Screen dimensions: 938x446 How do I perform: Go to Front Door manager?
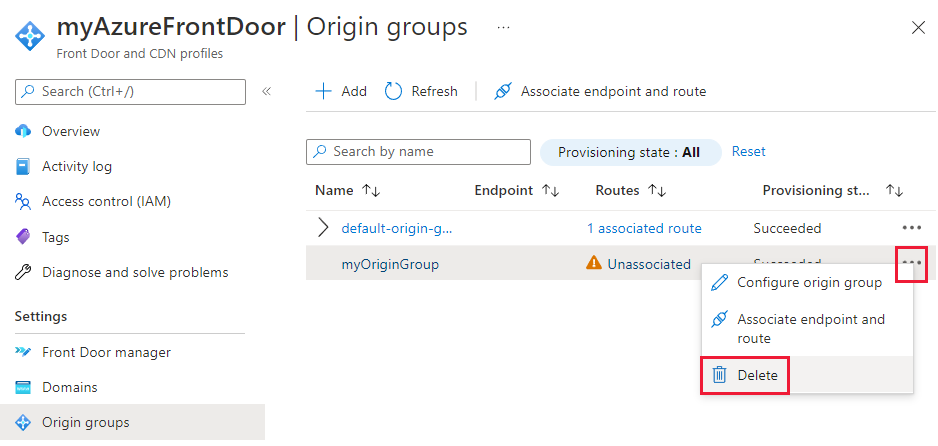tap(105, 352)
